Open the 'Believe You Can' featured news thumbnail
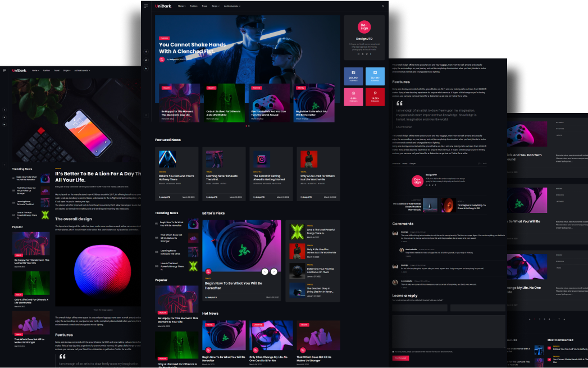Screen dimensions: 588x368 coord(167,158)
